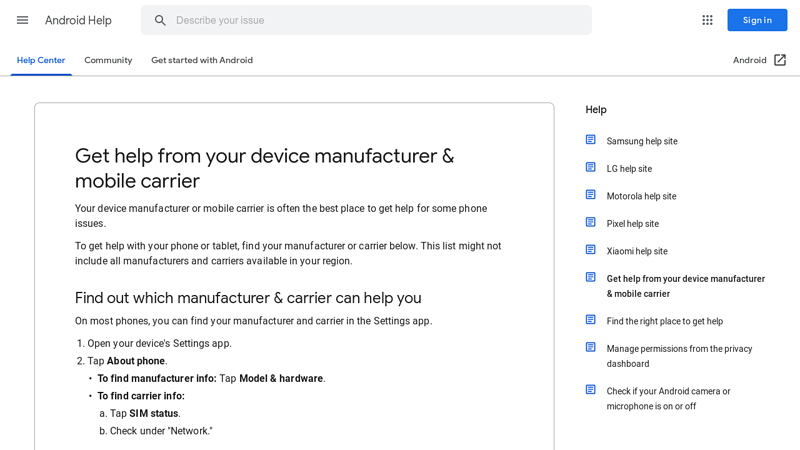The image size is (800, 450).
Task: Click the step Open your device's Settings app
Action: pos(159,343)
